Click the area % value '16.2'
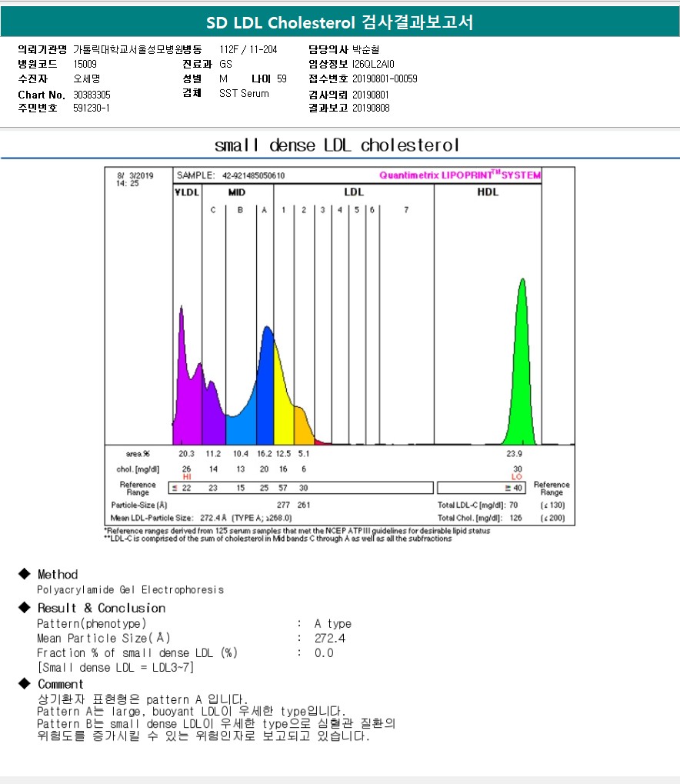 [264, 453]
